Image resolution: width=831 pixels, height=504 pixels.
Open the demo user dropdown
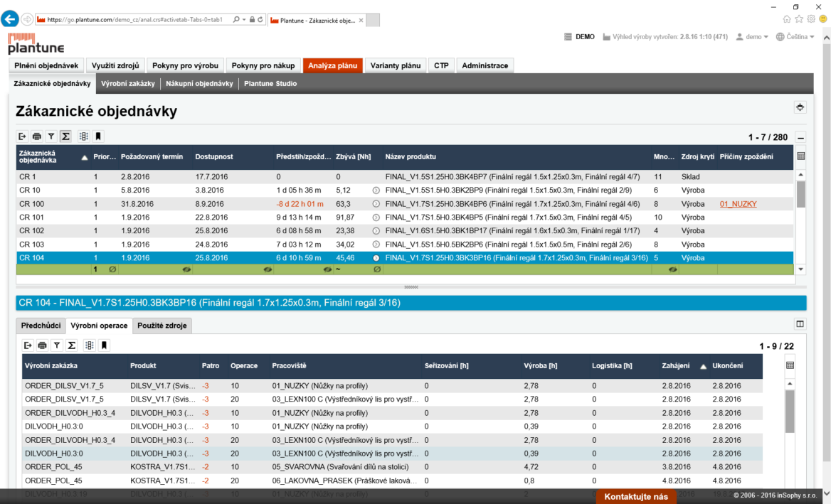coord(752,37)
